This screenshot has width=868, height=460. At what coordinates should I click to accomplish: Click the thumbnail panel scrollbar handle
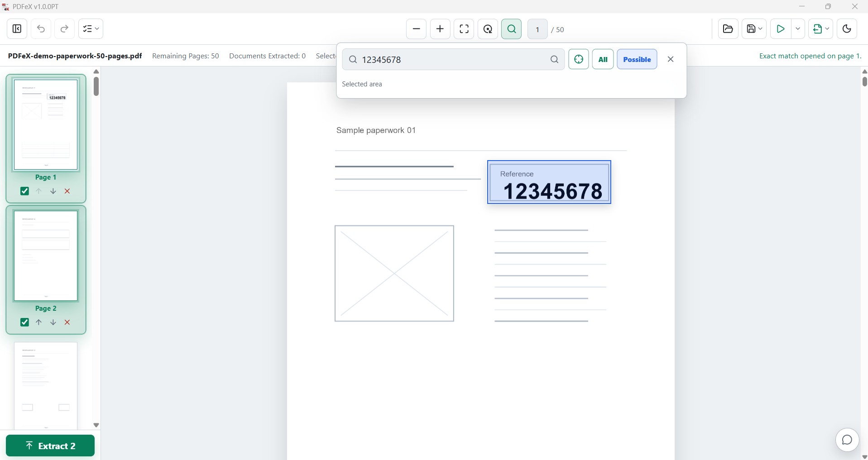pyautogui.click(x=96, y=86)
